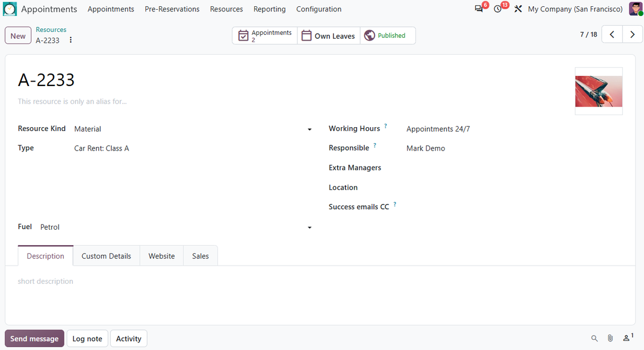Screen dimensions: 644x350
Task: Click the Location field
Action: coord(514,188)
